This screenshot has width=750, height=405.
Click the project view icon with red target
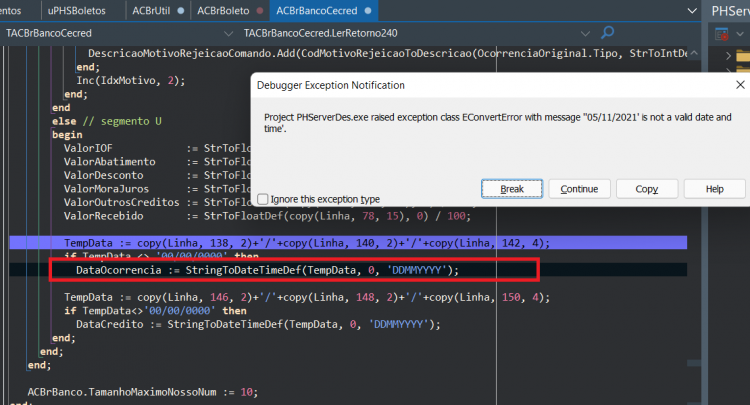point(721,34)
